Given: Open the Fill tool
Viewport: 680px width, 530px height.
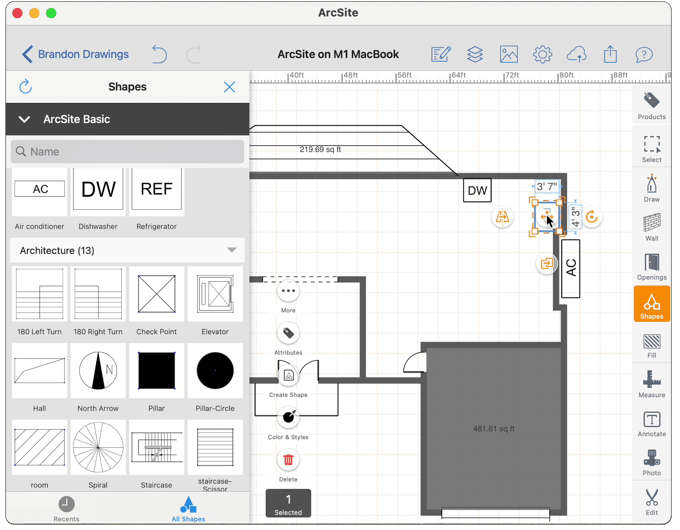Looking at the screenshot, I should tap(651, 344).
